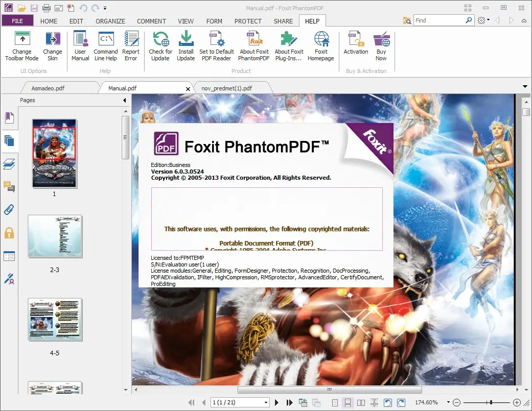This screenshot has width=532, height=411.
Task: Open the search settings gear dropdown
Action: (483, 20)
